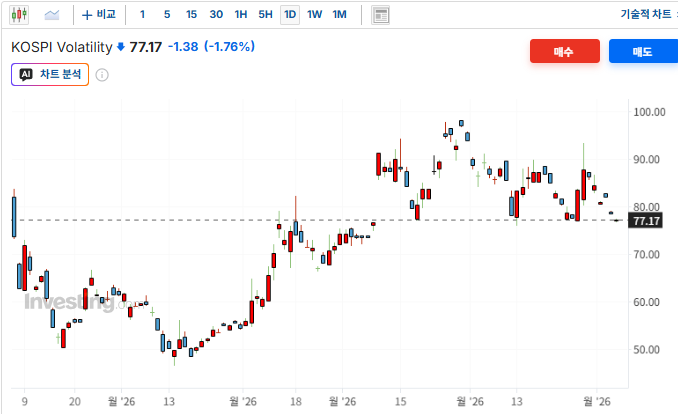Select the candlestick chart type icon

(x=19, y=15)
